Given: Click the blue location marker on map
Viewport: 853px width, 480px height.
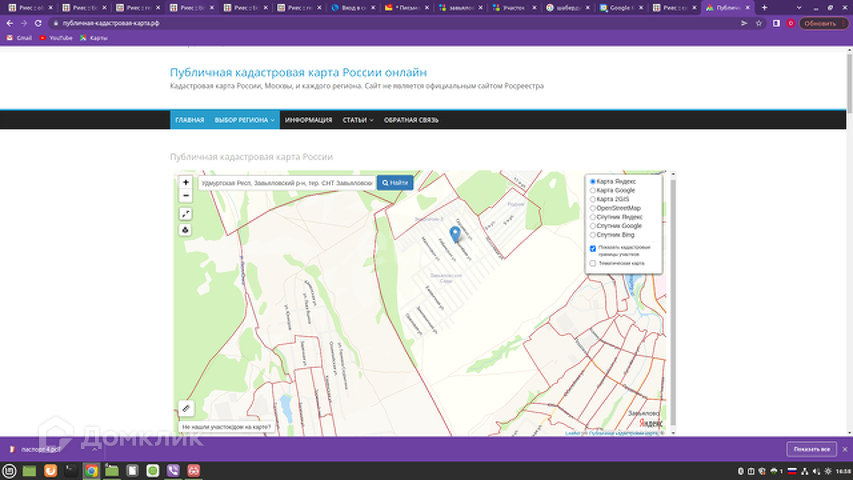Looking at the screenshot, I should [x=456, y=234].
